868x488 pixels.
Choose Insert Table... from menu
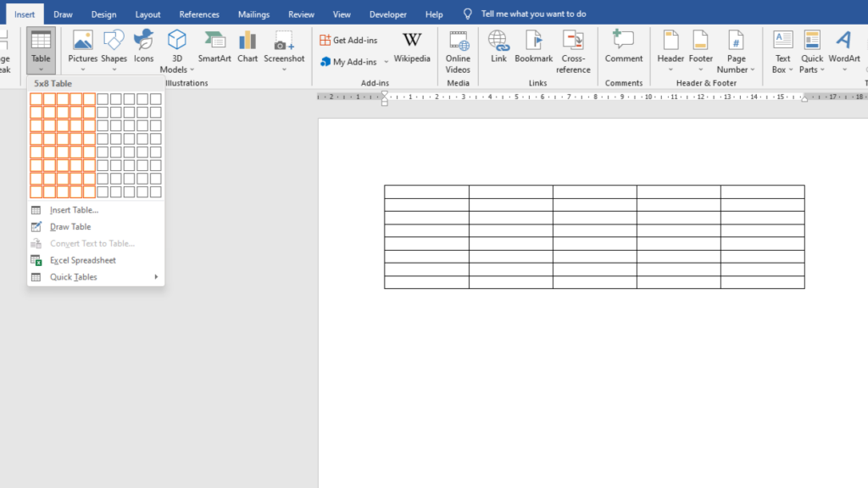click(x=97, y=210)
